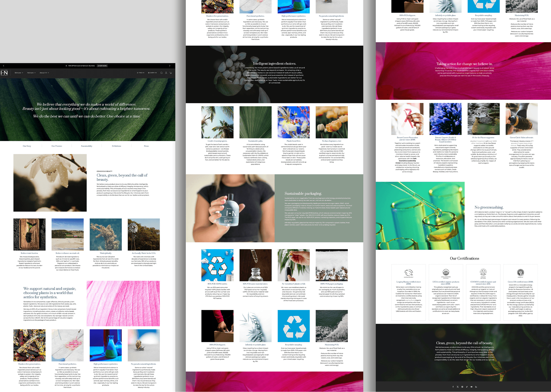The width and height of the screenshot is (551, 392).
Task: Click the 'Think globally.' heading
Action: click(106, 253)
